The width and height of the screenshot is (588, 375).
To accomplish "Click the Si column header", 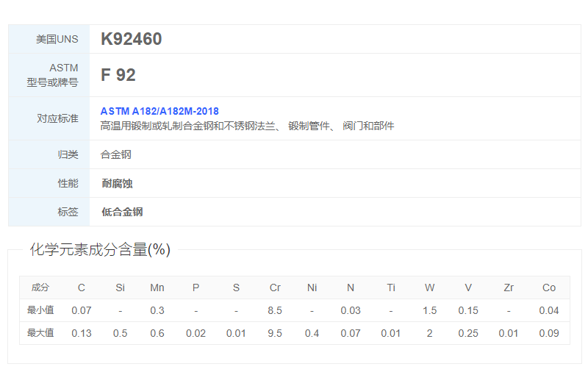I will (120, 287).
